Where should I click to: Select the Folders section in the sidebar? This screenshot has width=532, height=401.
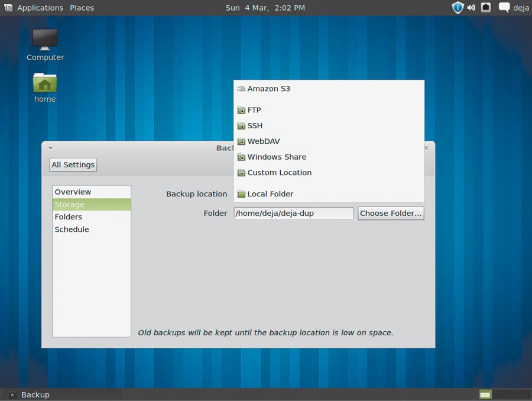pyautogui.click(x=68, y=216)
